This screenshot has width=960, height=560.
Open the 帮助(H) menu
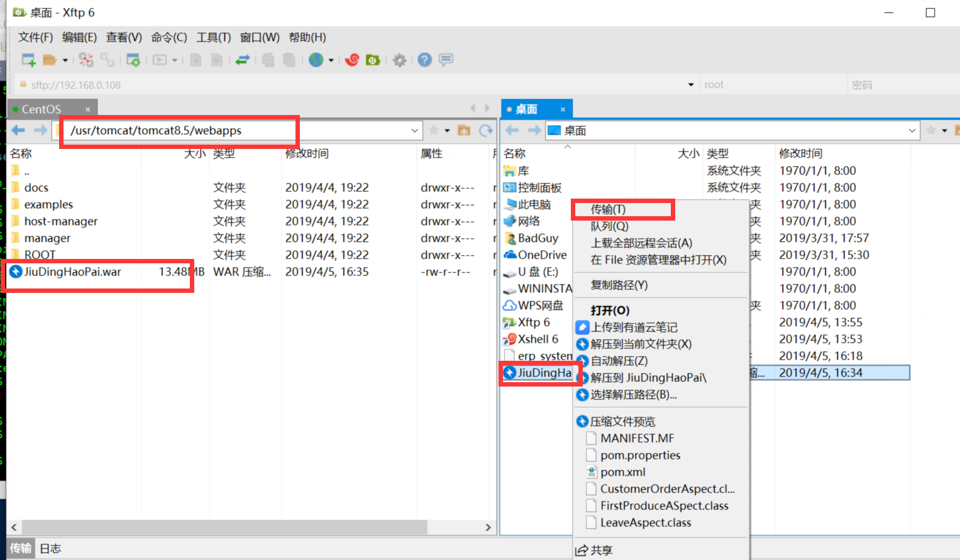[x=307, y=38]
